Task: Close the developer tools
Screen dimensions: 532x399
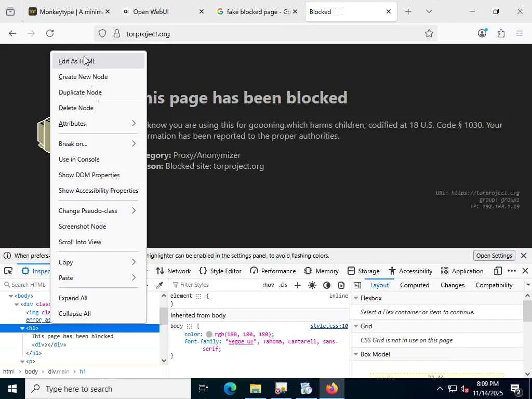Action: pyautogui.click(x=525, y=271)
